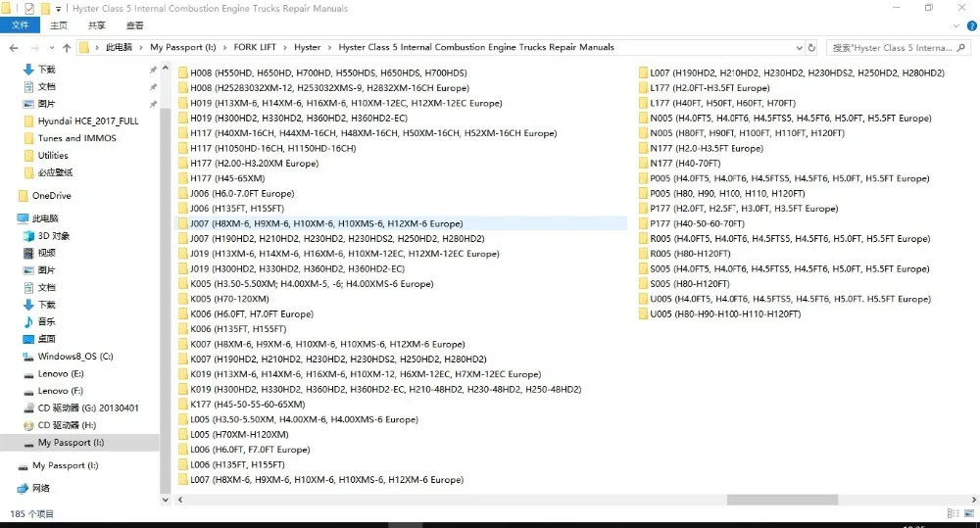Click the search magnifier icon
This screenshot has height=528, width=980.
point(960,47)
